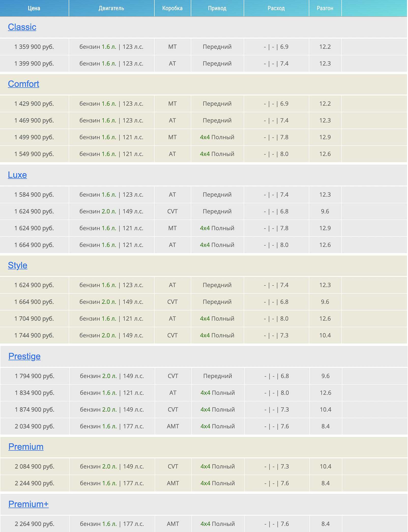
Task: Select the 1 744 900 руб. price cell
Action: click(x=34, y=336)
